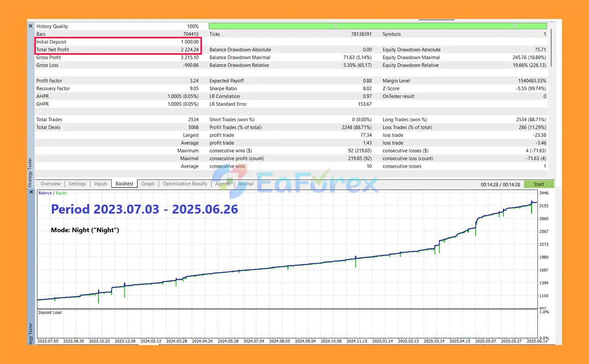This screenshot has width=589, height=364.
Task: Click the Profit Factor value 3.24
Action: [194, 81]
